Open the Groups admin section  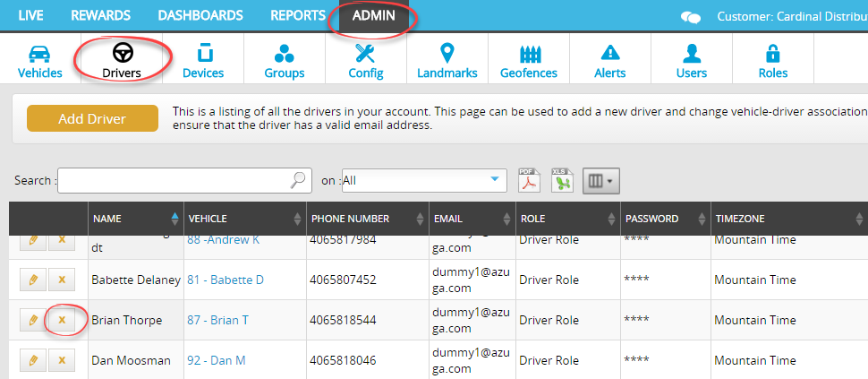point(285,60)
